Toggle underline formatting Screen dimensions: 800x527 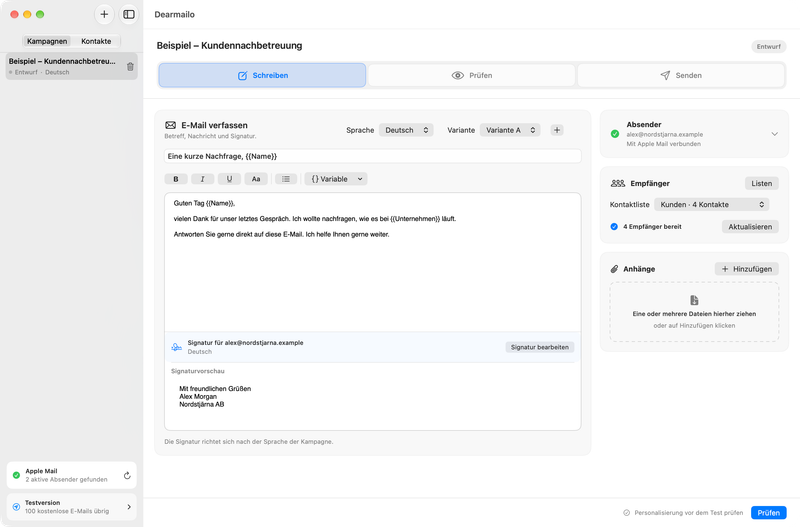click(x=229, y=179)
